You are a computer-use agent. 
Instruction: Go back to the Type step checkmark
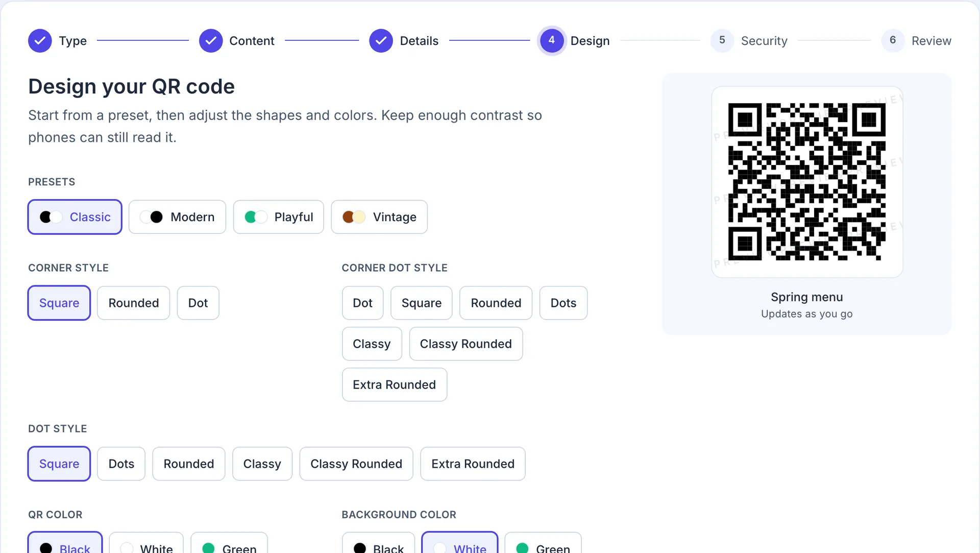point(40,41)
